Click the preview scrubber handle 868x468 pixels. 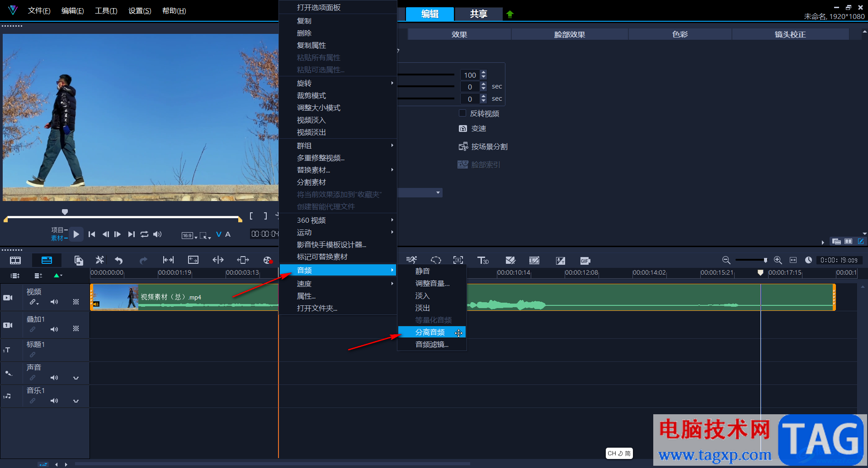65,212
